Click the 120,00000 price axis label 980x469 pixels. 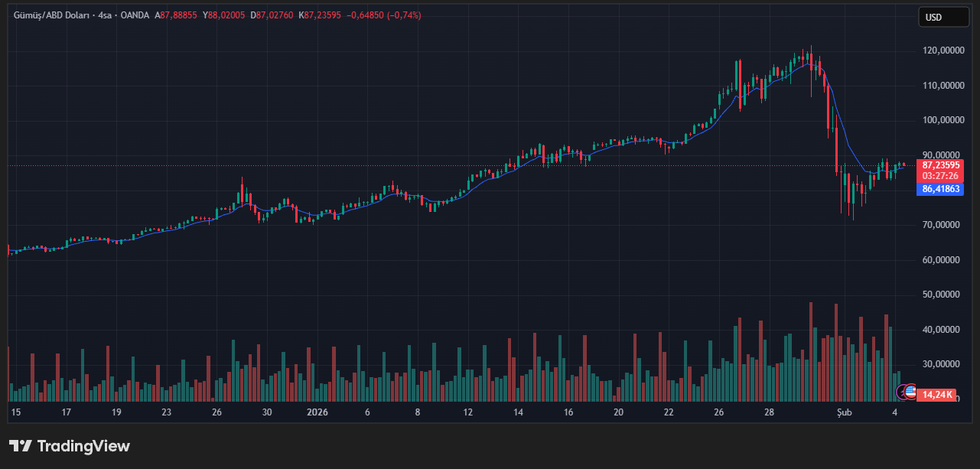pos(942,50)
